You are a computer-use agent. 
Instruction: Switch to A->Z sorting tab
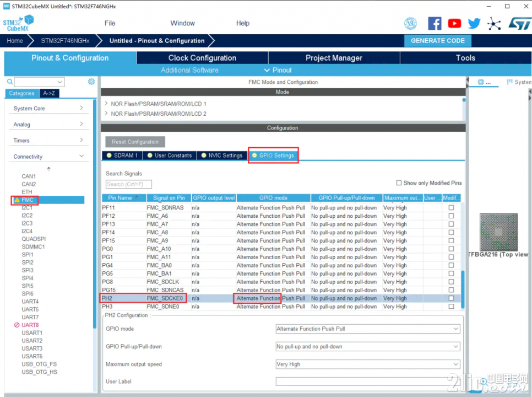(x=49, y=93)
